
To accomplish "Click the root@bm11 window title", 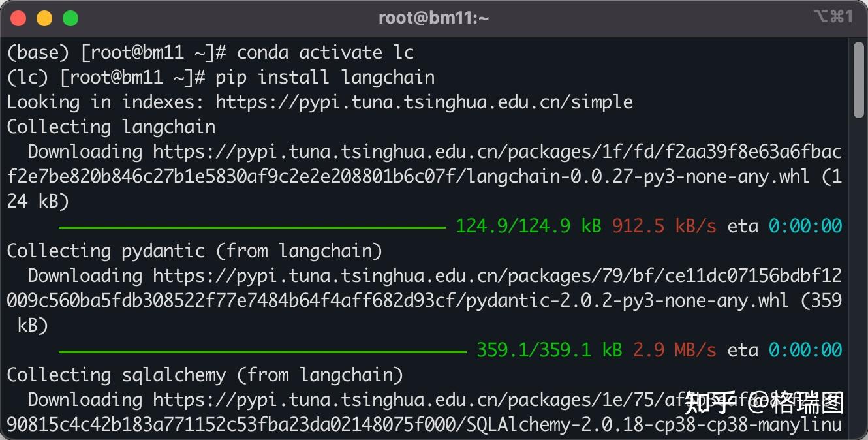I will [433, 18].
